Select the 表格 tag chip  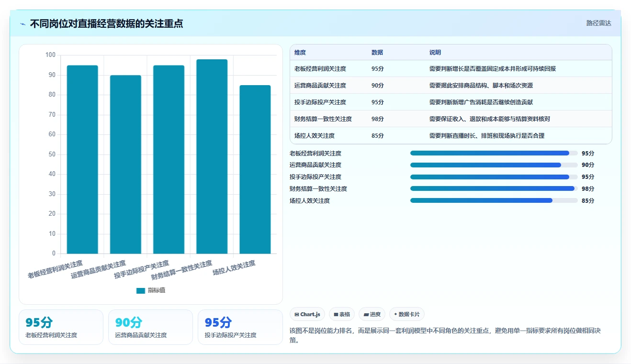342,314
